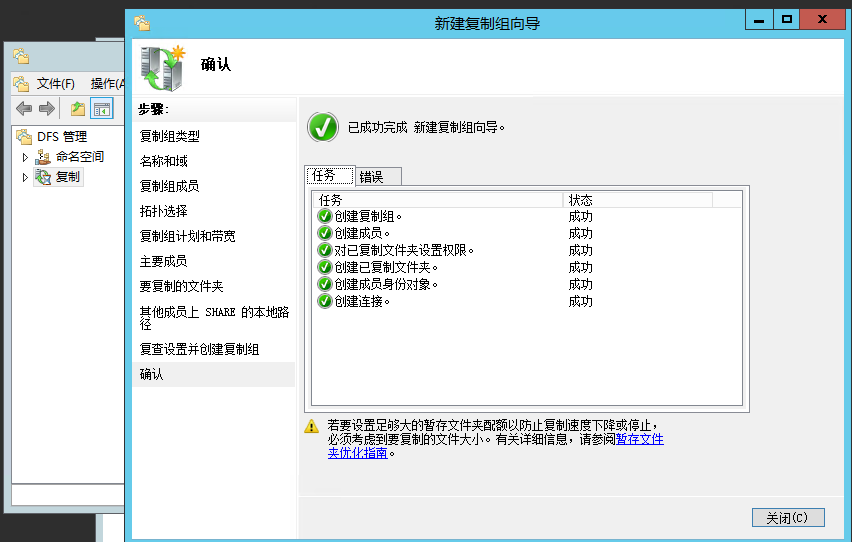Click check icon beside 创建已复制文件夹

[324, 267]
